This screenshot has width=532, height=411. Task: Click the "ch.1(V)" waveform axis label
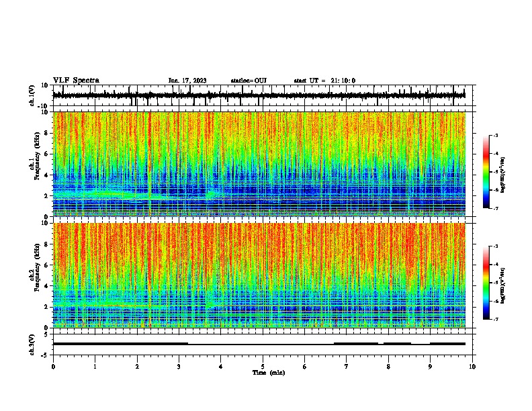(32, 95)
